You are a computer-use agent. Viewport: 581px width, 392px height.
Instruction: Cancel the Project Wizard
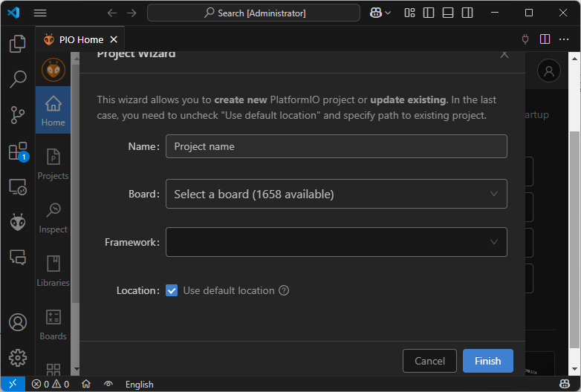tap(429, 361)
